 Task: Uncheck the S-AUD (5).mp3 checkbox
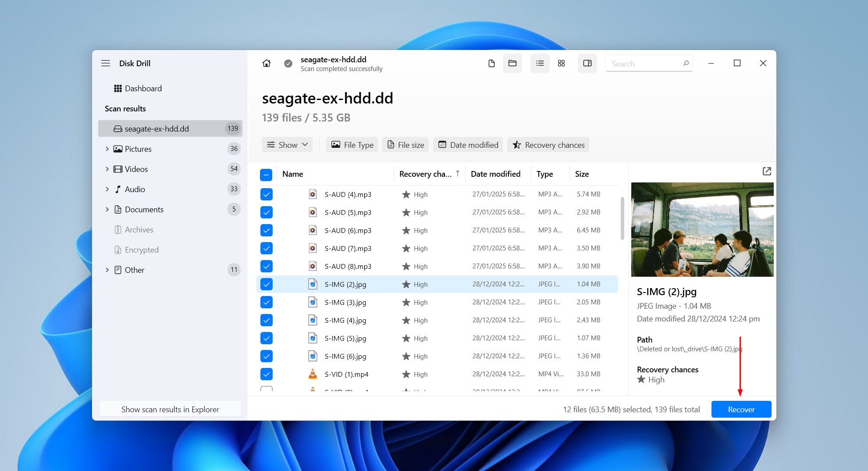267,212
